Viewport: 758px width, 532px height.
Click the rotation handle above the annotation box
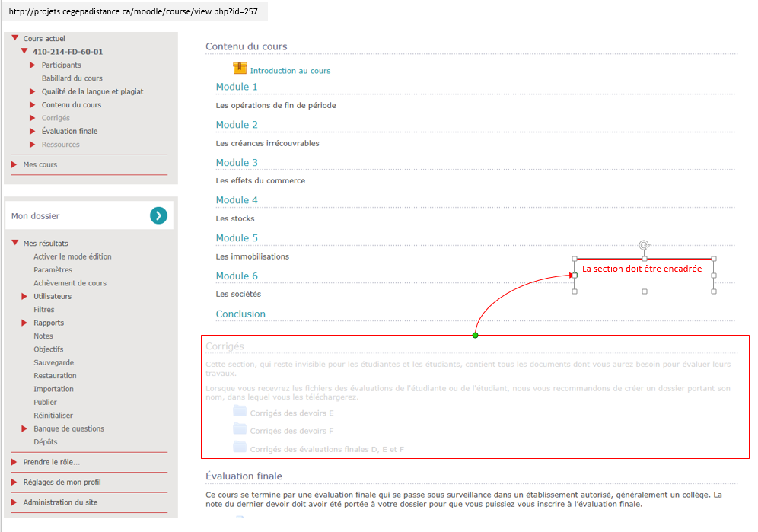[x=644, y=245]
